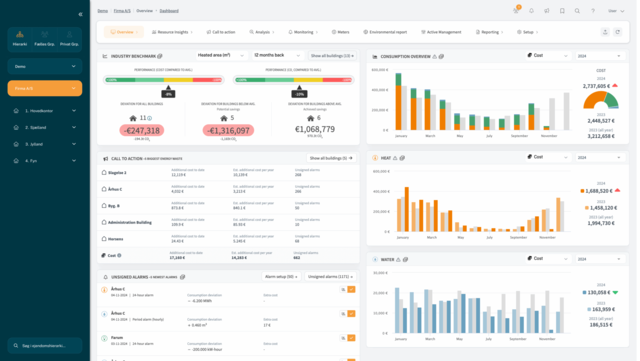Open the 12 months back dropdown

click(x=277, y=55)
